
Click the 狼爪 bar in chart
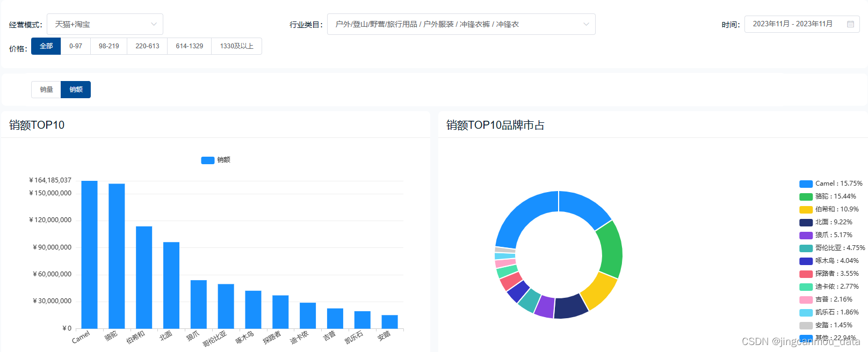coord(199,304)
